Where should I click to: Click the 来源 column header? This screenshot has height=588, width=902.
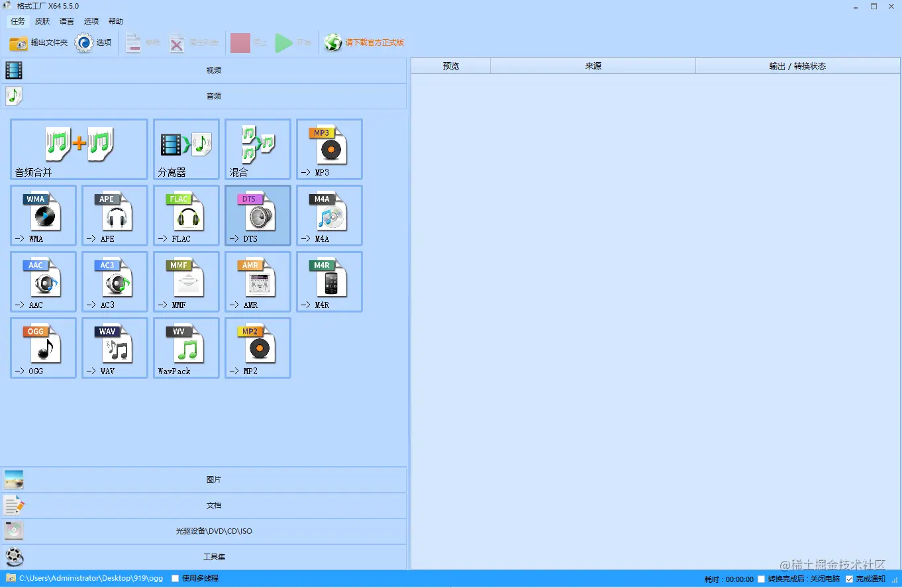click(593, 66)
